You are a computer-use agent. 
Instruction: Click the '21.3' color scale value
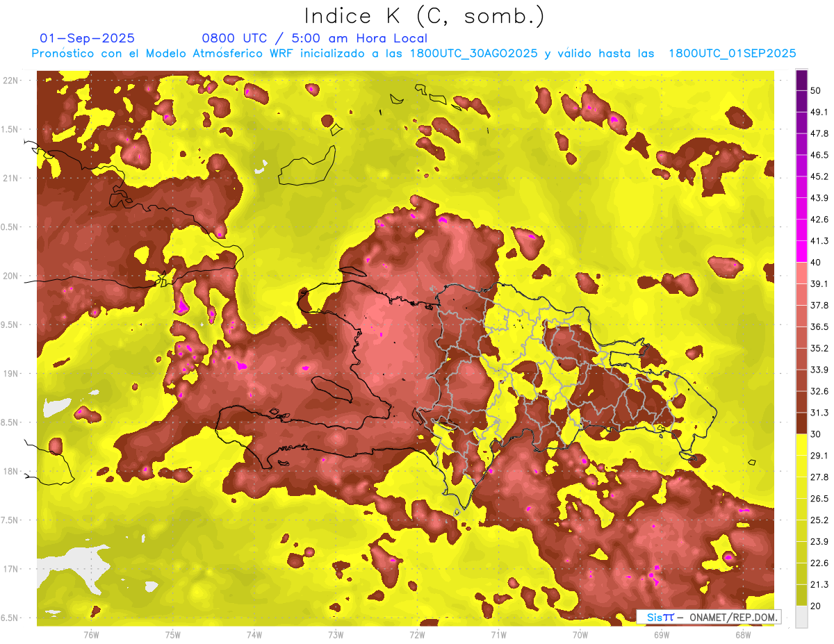819,584
